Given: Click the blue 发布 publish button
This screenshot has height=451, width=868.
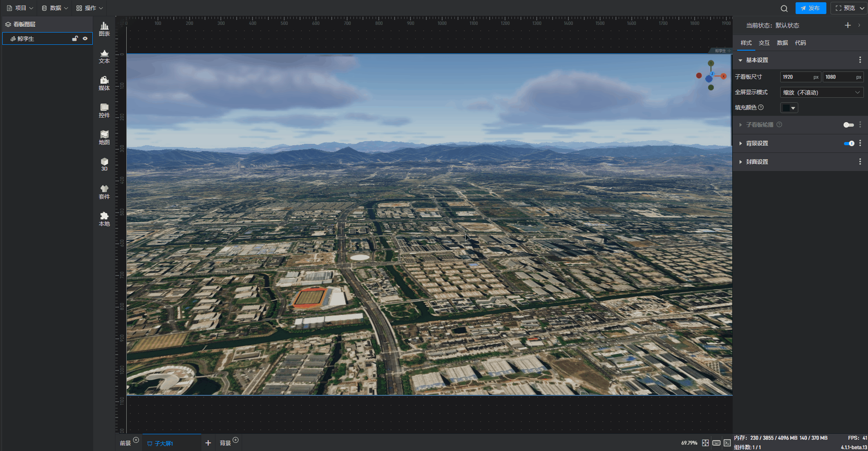Looking at the screenshot, I should (811, 8).
